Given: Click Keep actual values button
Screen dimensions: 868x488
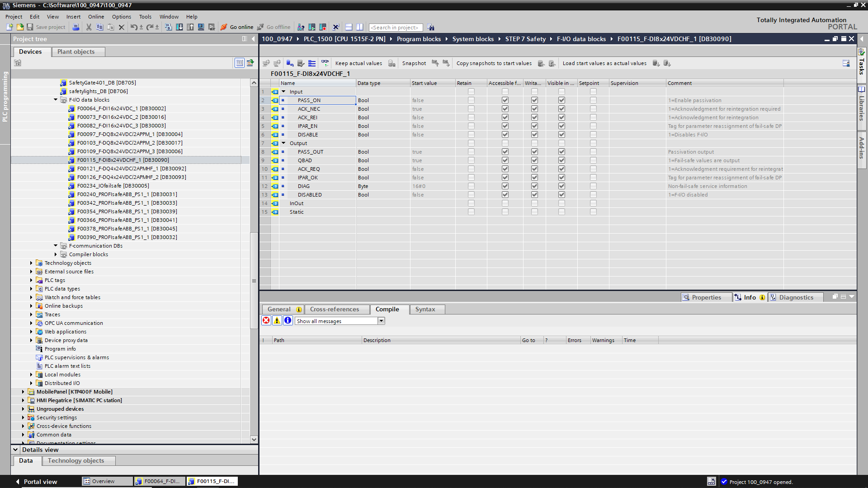Looking at the screenshot, I should tap(359, 63).
